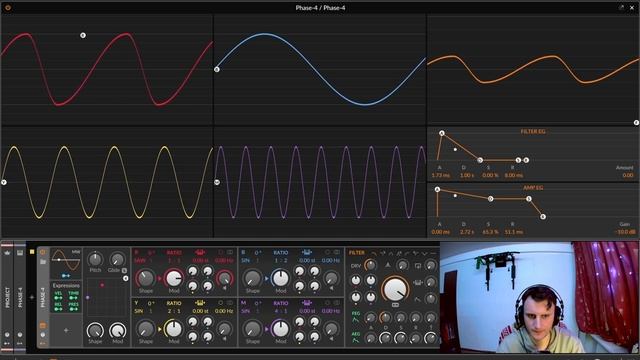Screen dimensions: 640x360
Task: Click the blue modulation routing arrow under MW
Action: point(65,276)
